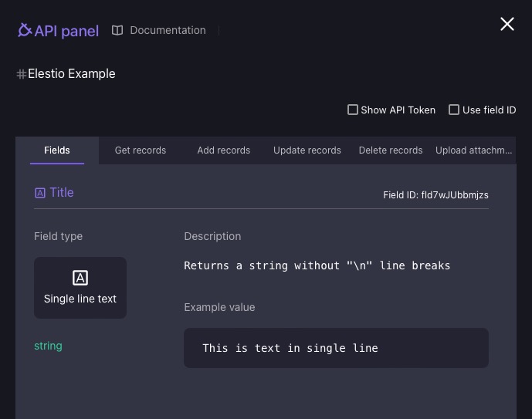
Task: Click the API panel logo icon
Action: click(x=25, y=30)
